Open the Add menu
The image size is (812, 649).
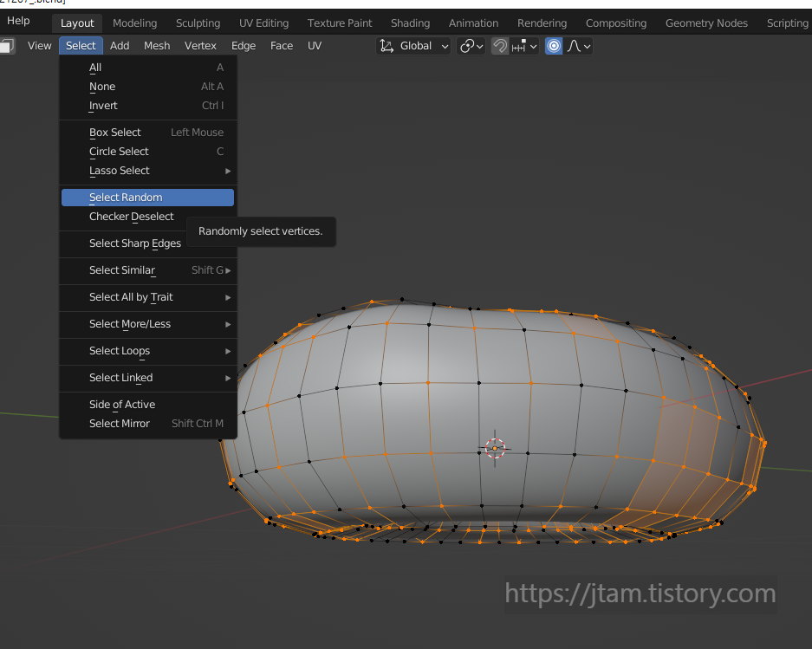click(120, 46)
